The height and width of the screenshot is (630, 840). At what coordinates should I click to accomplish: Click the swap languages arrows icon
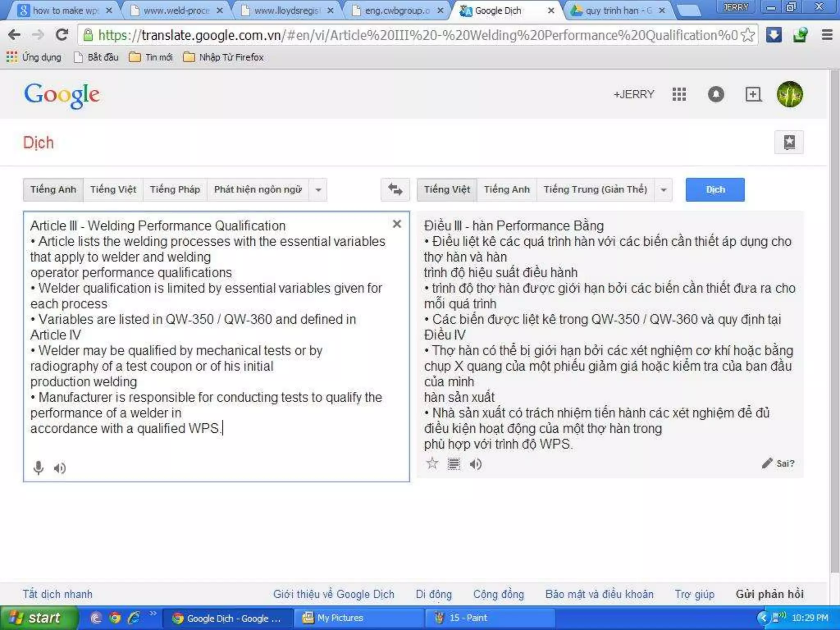(395, 189)
